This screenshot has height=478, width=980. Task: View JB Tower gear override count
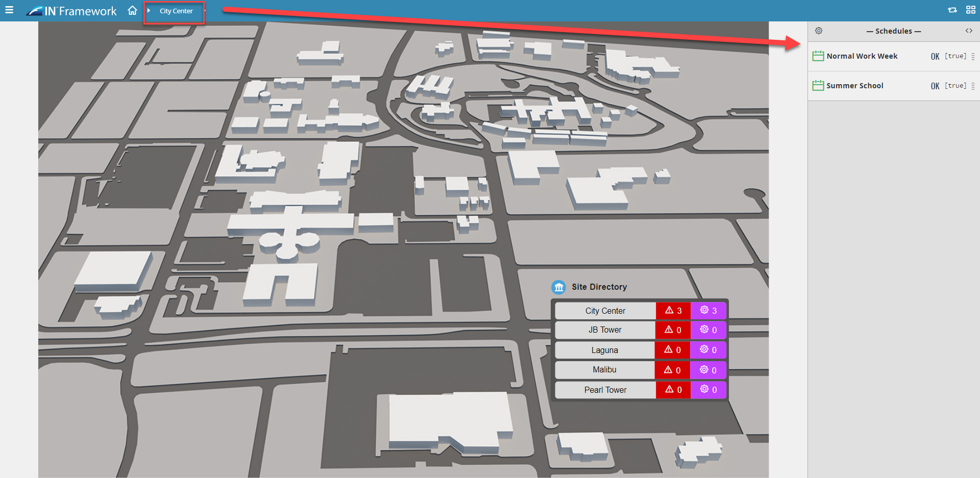coord(708,330)
